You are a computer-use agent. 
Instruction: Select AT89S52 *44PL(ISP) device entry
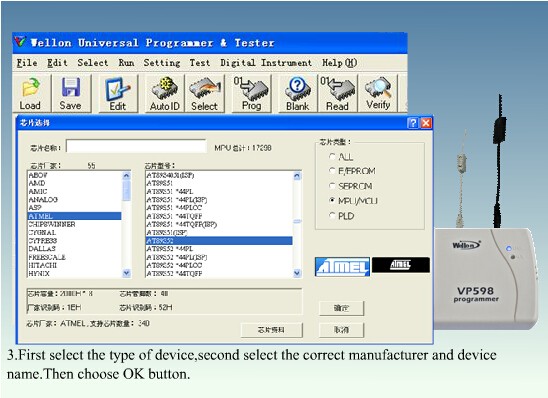[x=219, y=257]
